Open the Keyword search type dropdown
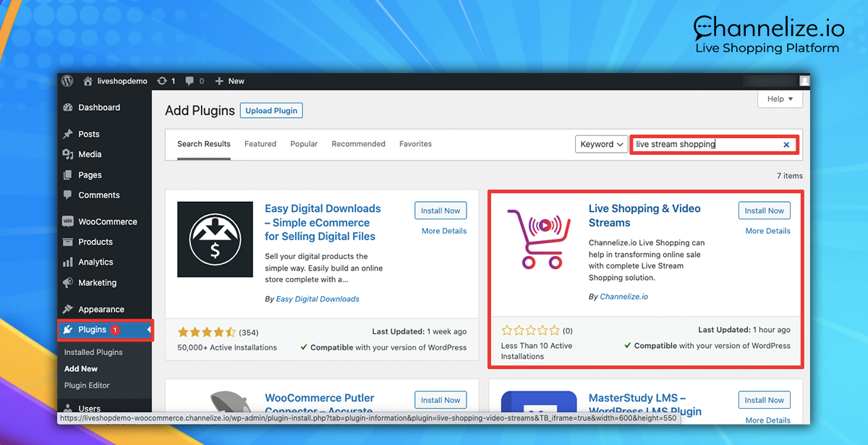Image resolution: width=868 pixels, height=445 pixels. coord(602,144)
